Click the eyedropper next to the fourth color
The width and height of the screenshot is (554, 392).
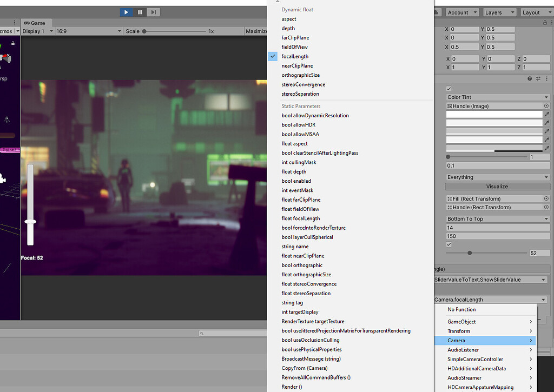(x=547, y=139)
